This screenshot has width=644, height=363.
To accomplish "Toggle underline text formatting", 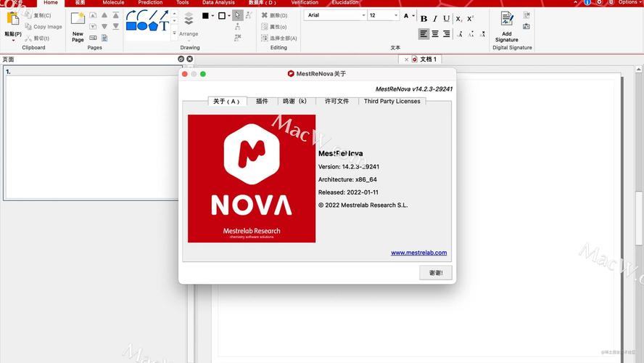I will click(x=447, y=19).
